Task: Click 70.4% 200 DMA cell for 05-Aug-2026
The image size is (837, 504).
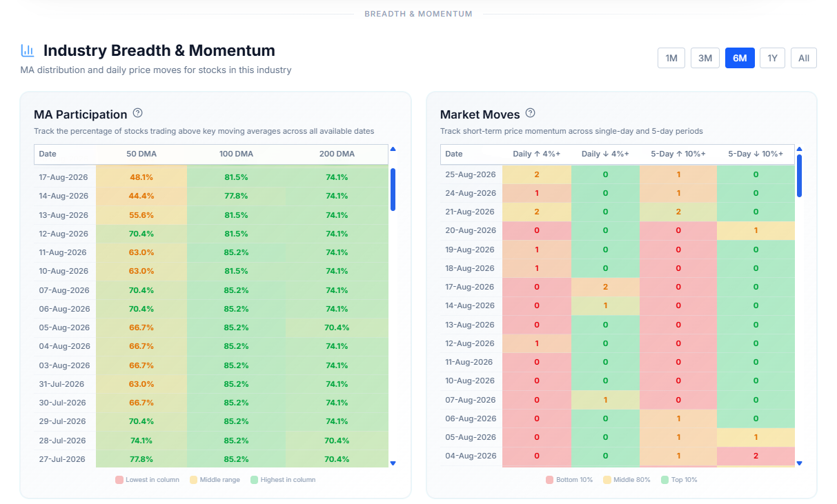Action: pyautogui.click(x=337, y=327)
